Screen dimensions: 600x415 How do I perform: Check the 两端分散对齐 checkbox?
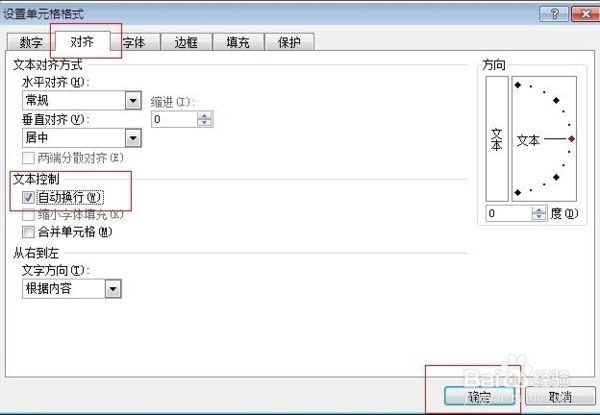(28, 158)
